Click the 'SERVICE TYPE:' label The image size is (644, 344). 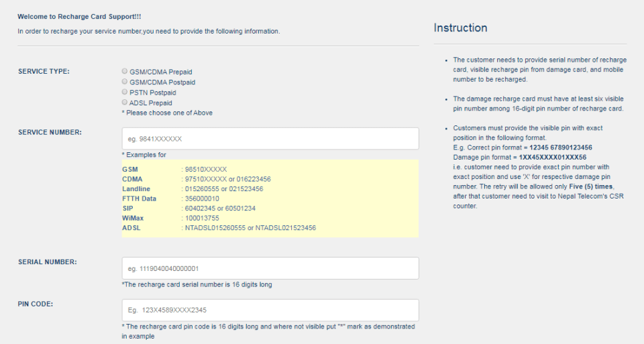point(44,72)
